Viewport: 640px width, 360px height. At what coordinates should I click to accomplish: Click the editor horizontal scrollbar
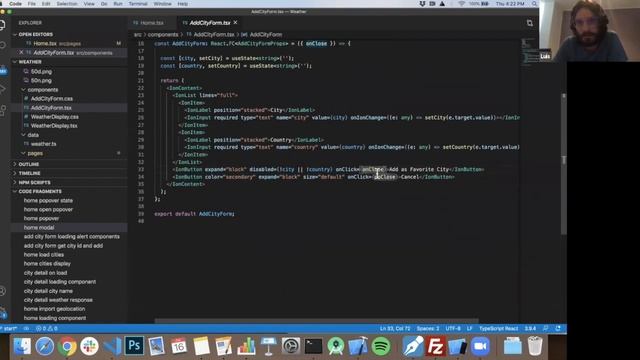point(316,321)
